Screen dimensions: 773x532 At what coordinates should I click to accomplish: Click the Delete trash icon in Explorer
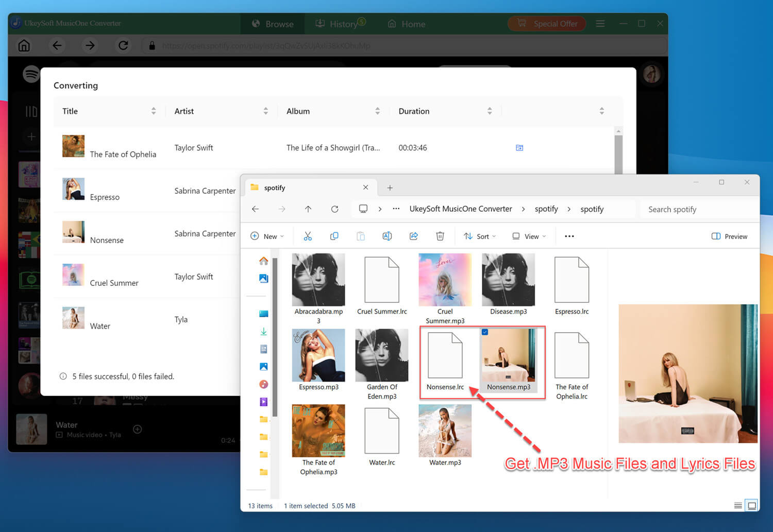(440, 236)
